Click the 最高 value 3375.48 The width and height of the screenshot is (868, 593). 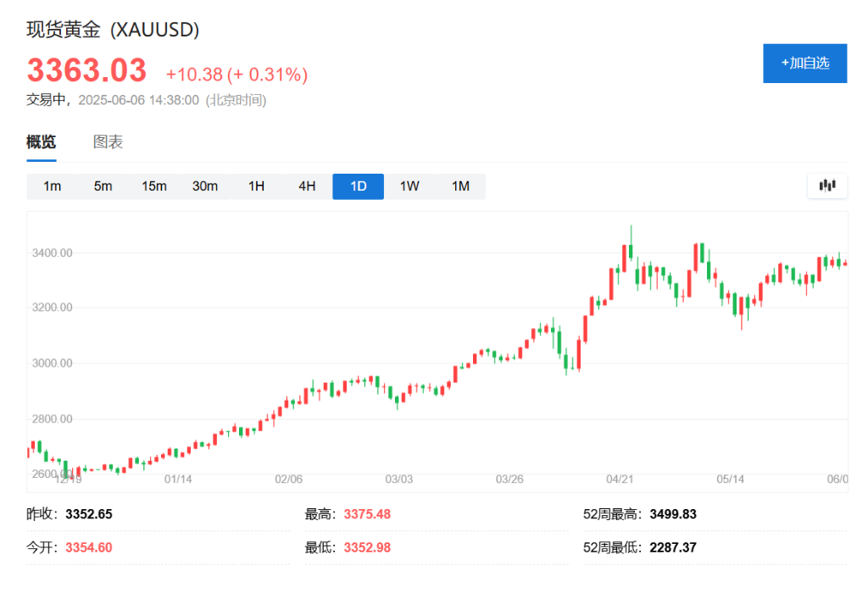[x=368, y=513]
